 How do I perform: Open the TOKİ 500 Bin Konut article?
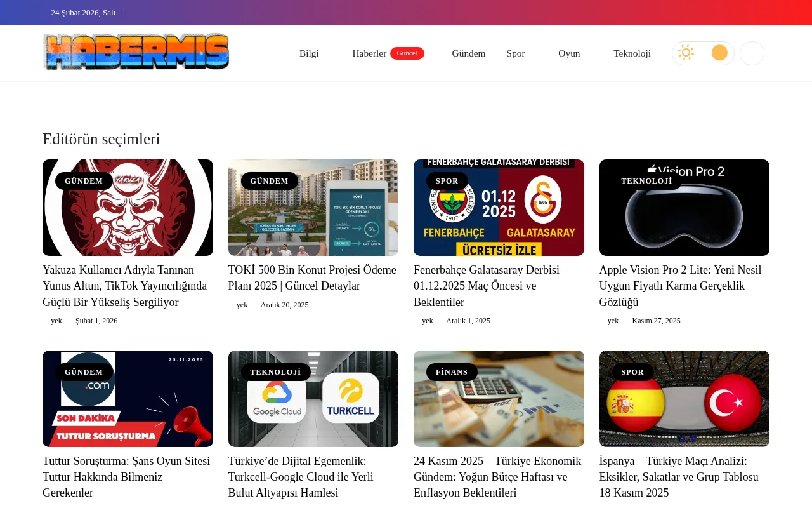[311, 277]
